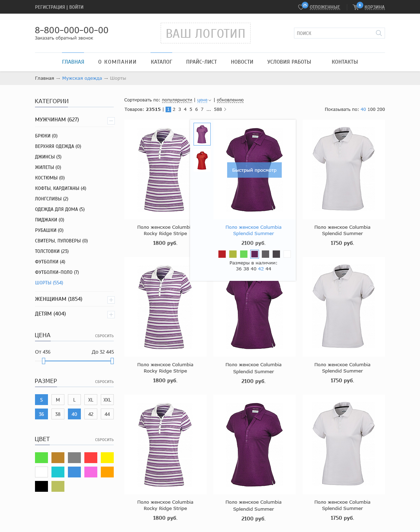Click the wishlist heart icon
The image size is (420, 532).
300,7
